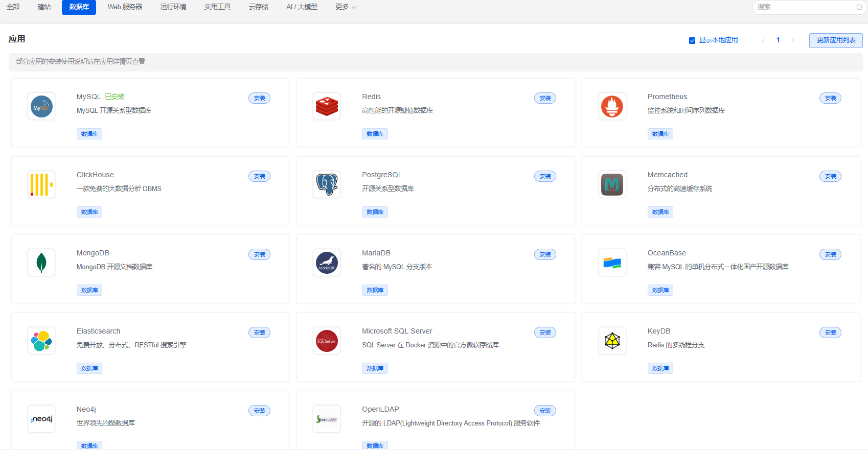Switch to the 建站 tab

click(x=44, y=7)
